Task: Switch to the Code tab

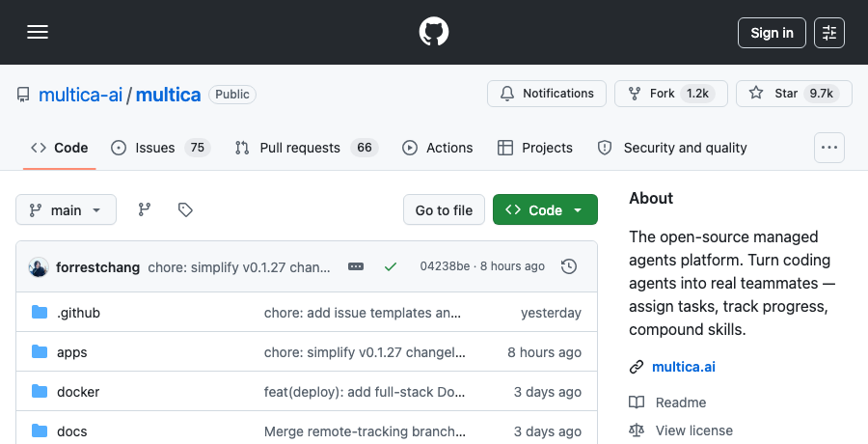Action: point(59,148)
